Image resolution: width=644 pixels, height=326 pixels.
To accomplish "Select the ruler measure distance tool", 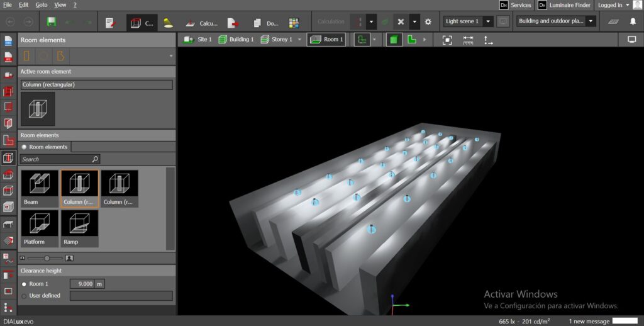I will click(x=468, y=40).
